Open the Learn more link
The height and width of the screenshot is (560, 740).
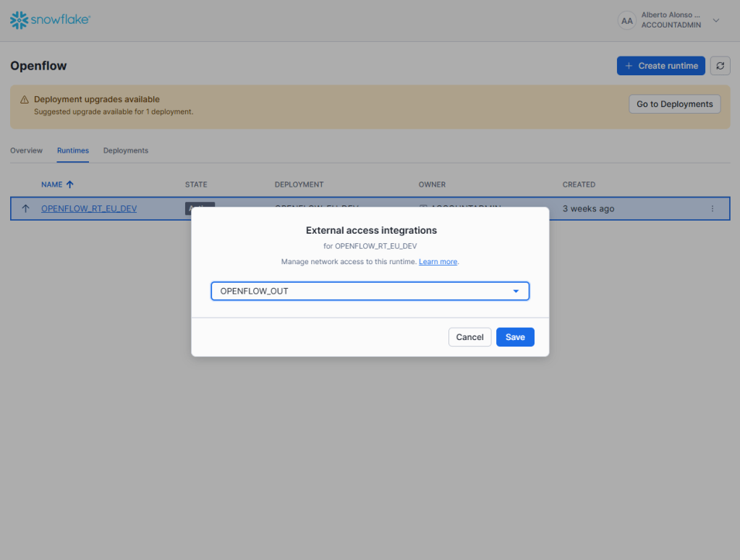(438, 262)
